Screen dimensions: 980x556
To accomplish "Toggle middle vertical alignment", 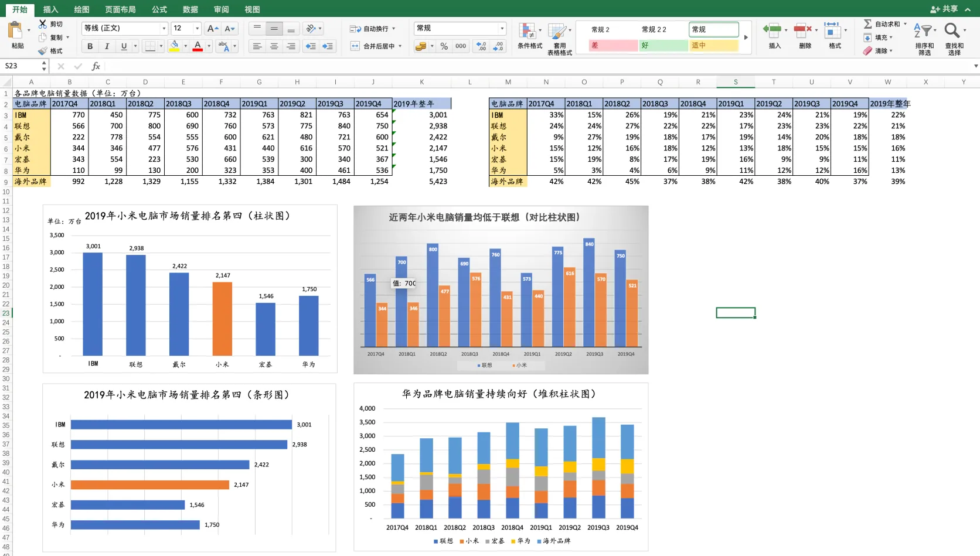I will (274, 28).
